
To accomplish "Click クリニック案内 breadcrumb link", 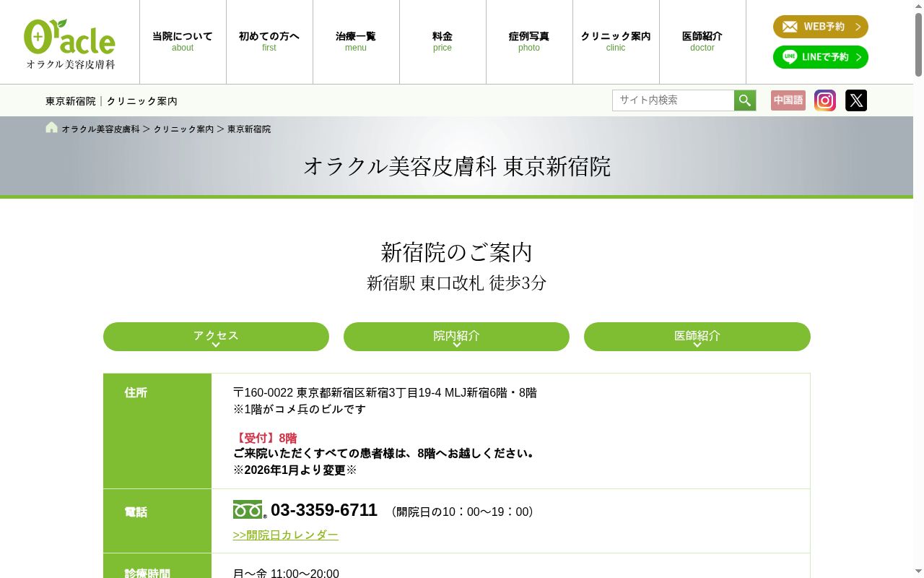I will 183,129.
